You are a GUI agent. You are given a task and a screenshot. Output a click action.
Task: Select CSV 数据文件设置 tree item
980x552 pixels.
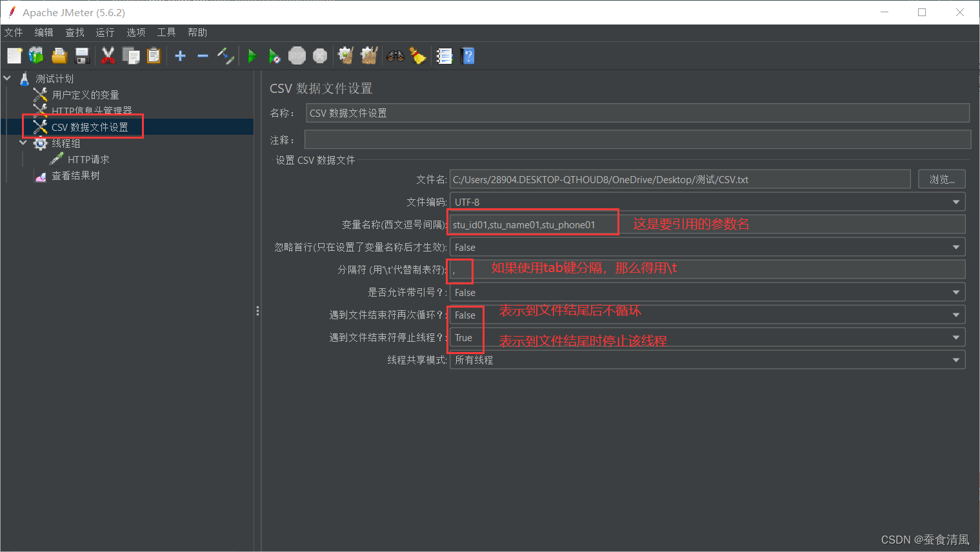[90, 127]
